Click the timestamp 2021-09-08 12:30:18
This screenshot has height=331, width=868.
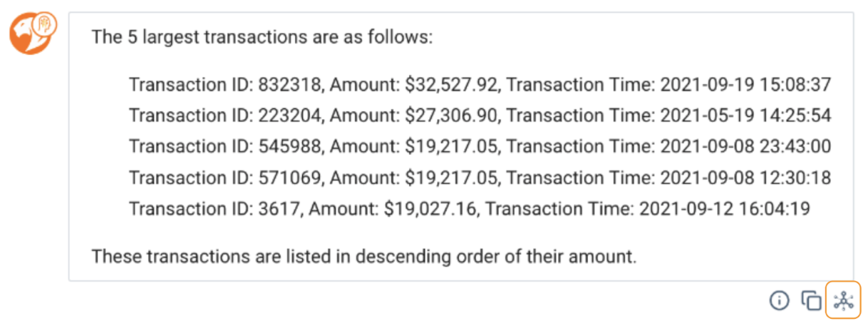[745, 177]
